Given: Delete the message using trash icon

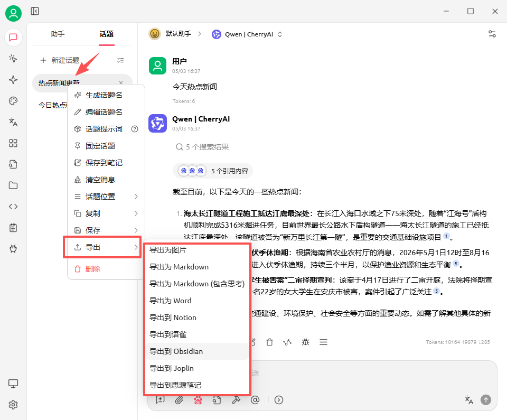Looking at the screenshot, I should pyautogui.click(x=270, y=342).
